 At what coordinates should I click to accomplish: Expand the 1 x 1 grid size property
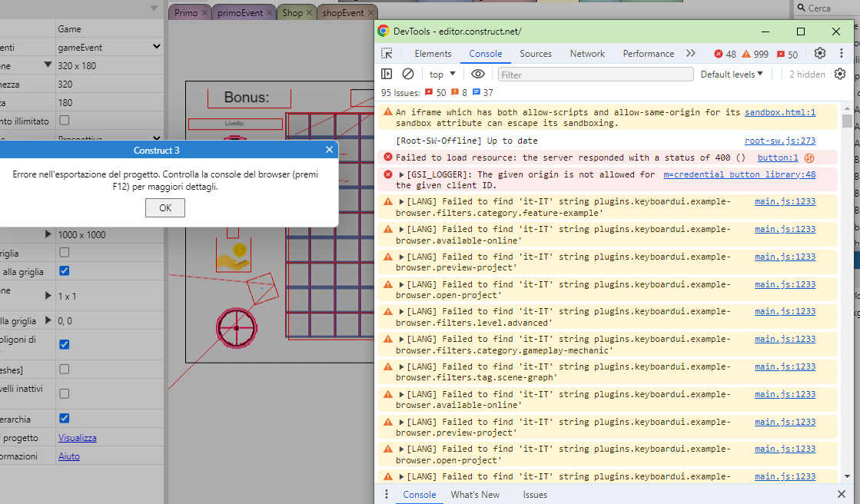(48, 296)
